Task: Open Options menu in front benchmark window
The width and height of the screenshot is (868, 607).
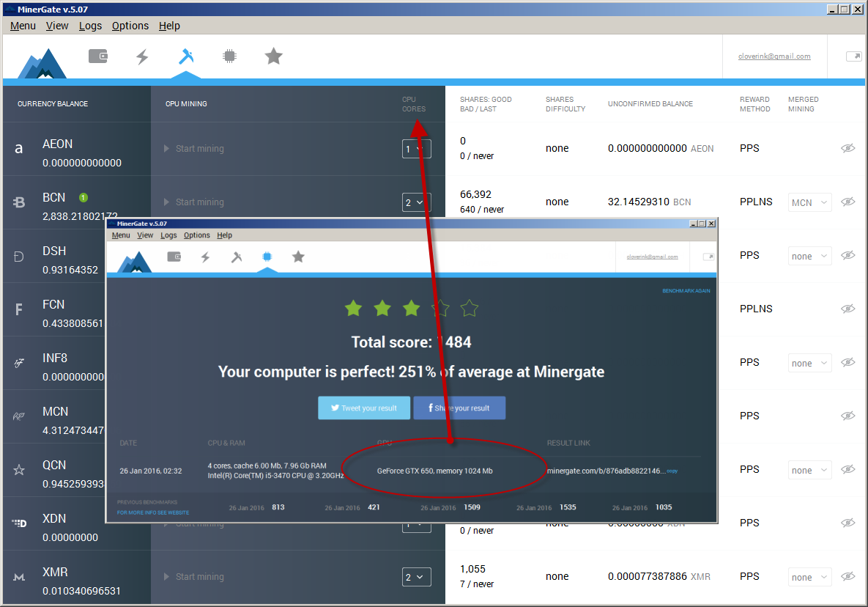Action: coord(196,235)
